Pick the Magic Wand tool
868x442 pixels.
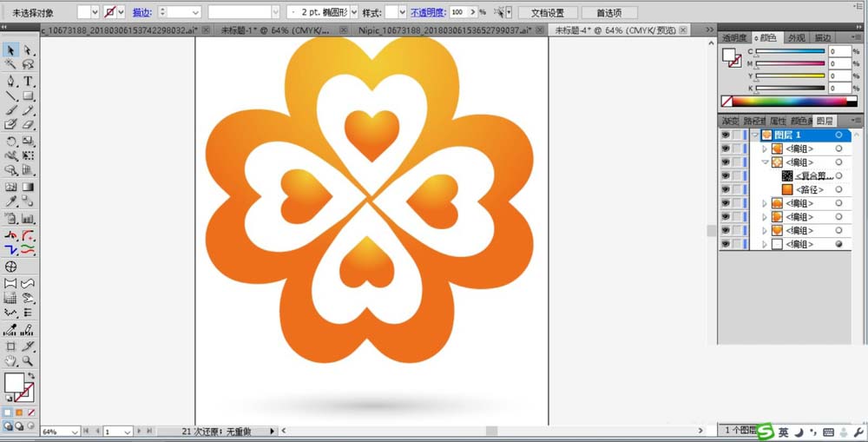[x=10, y=65]
